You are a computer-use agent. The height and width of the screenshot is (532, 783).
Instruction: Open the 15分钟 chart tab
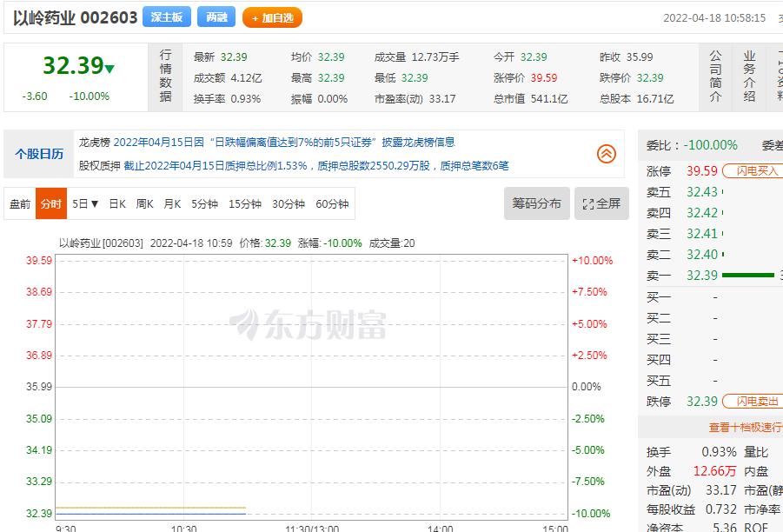[x=245, y=203]
